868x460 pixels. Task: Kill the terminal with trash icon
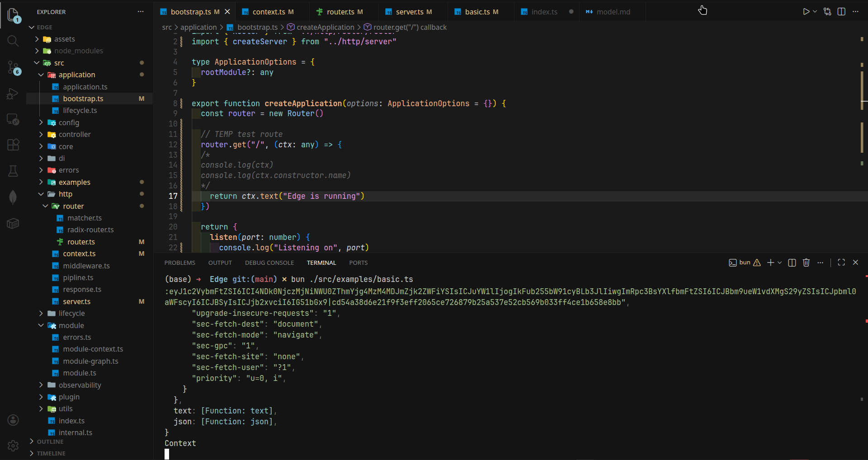806,263
